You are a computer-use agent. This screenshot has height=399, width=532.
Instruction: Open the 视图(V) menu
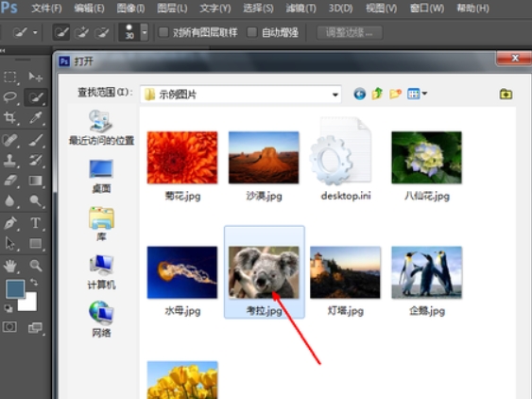coord(382,9)
